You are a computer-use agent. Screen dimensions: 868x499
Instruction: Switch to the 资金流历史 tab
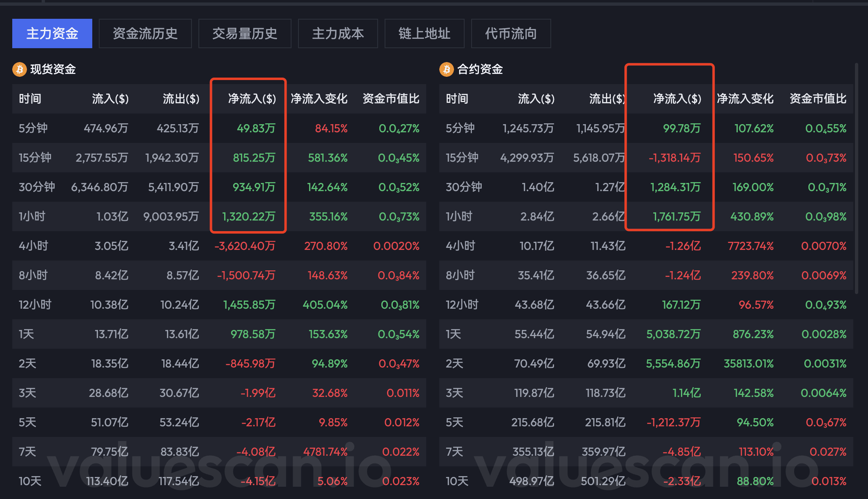(145, 33)
